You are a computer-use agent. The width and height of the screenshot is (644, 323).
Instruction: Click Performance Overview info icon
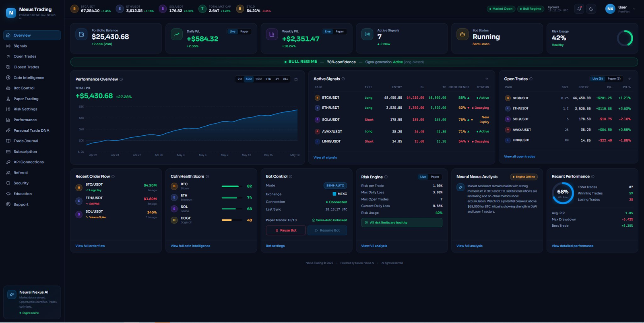(x=121, y=79)
